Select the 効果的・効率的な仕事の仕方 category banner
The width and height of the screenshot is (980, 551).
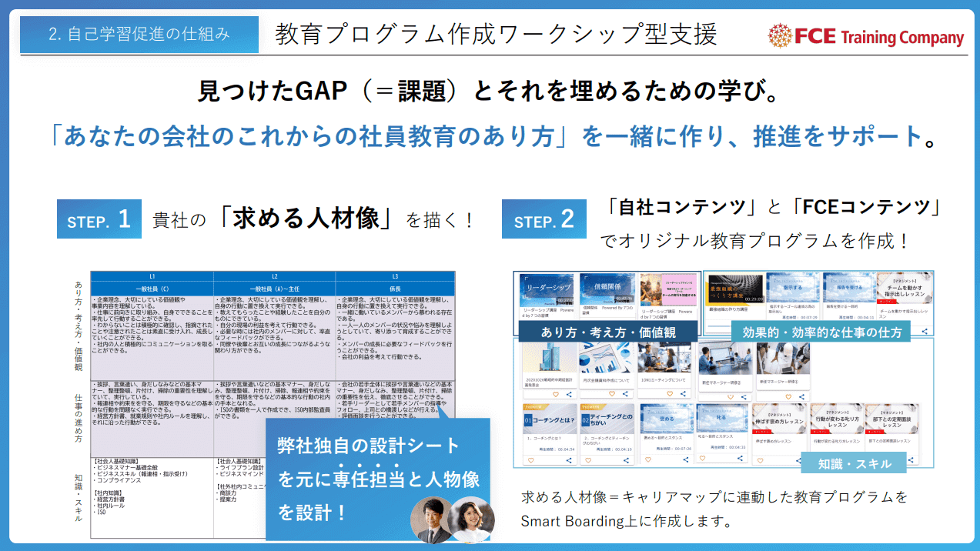click(x=821, y=332)
